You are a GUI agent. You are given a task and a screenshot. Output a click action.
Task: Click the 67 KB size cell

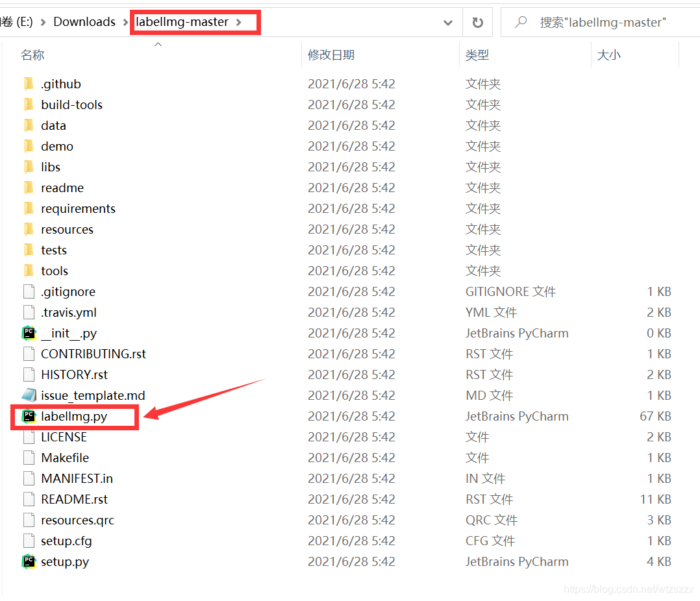[x=655, y=416]
